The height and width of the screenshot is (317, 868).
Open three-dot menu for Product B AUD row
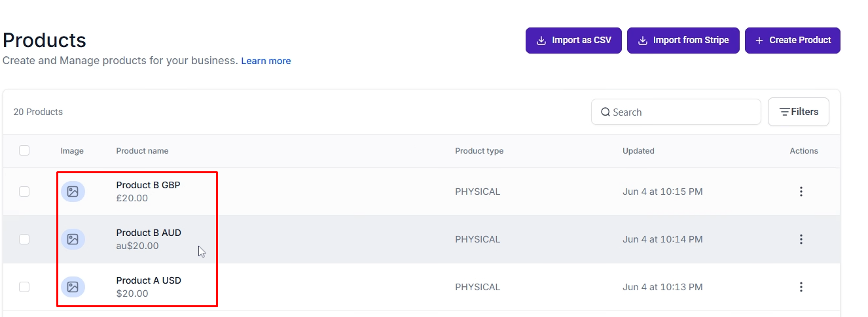pos(801,239)
